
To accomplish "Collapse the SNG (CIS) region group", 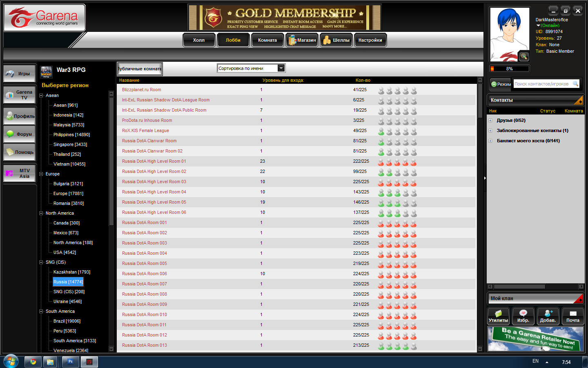I will 41,263.
